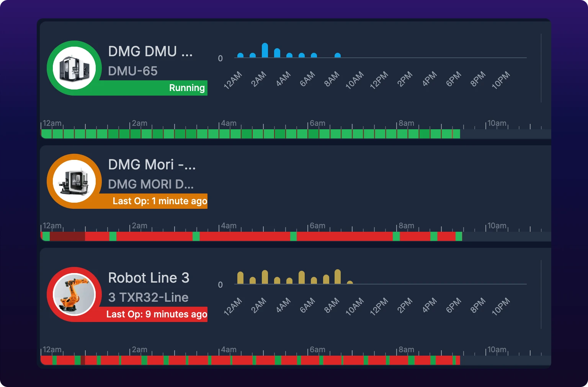The height and width of the screenshot is (387, 588).
Task: Click the 12PM axis label in DMU-65 chart
Action: [379, 80]
